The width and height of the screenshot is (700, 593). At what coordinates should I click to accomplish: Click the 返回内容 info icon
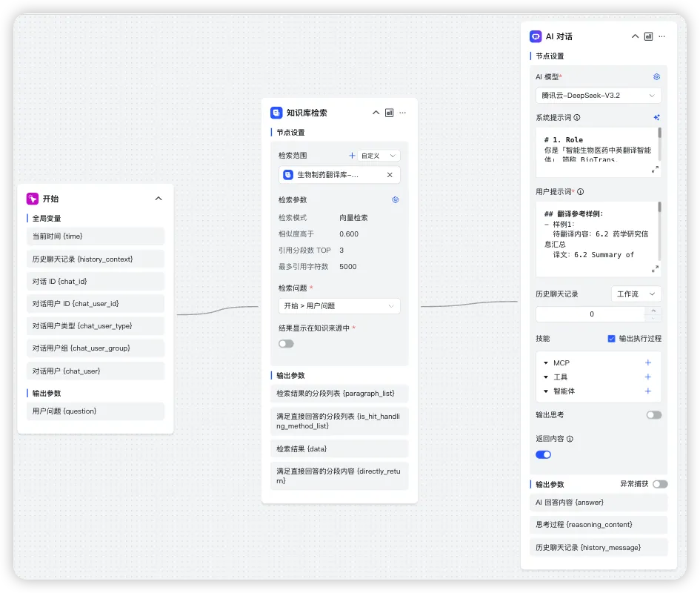click(x=570, y=439)
